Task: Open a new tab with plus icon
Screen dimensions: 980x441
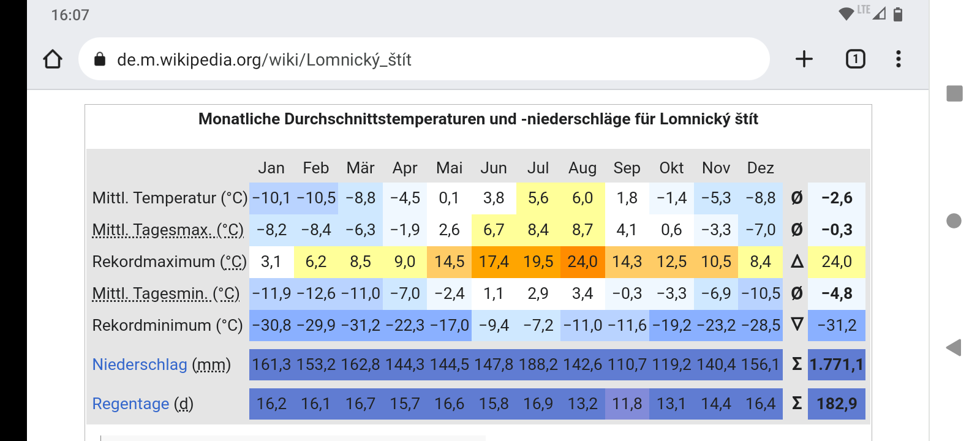Action: tap(804, 59)
